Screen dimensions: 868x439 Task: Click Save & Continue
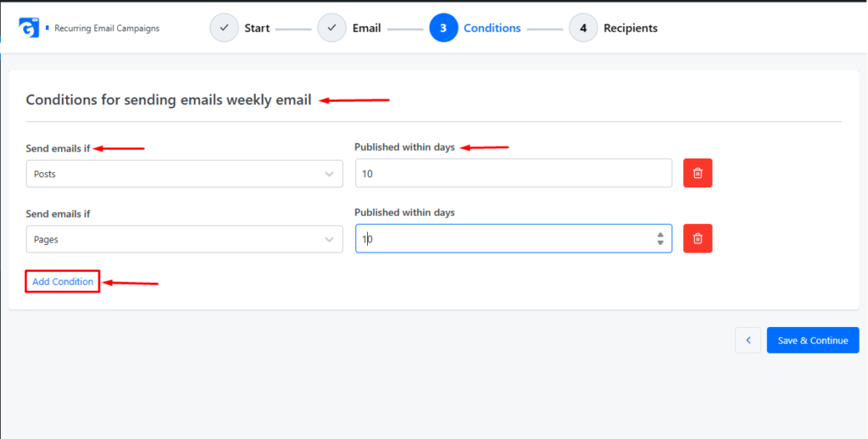(813, 340)
